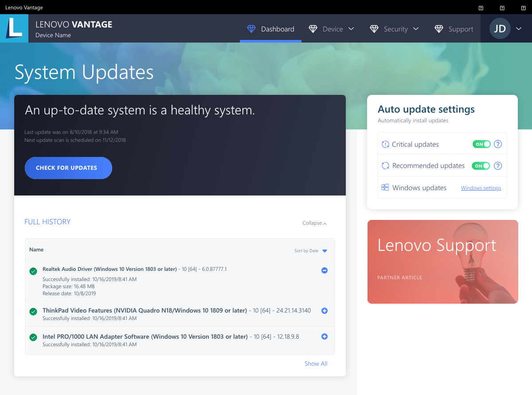Toggle Critical updates switch off
This screenshot has width=532, height=395.
481,144
